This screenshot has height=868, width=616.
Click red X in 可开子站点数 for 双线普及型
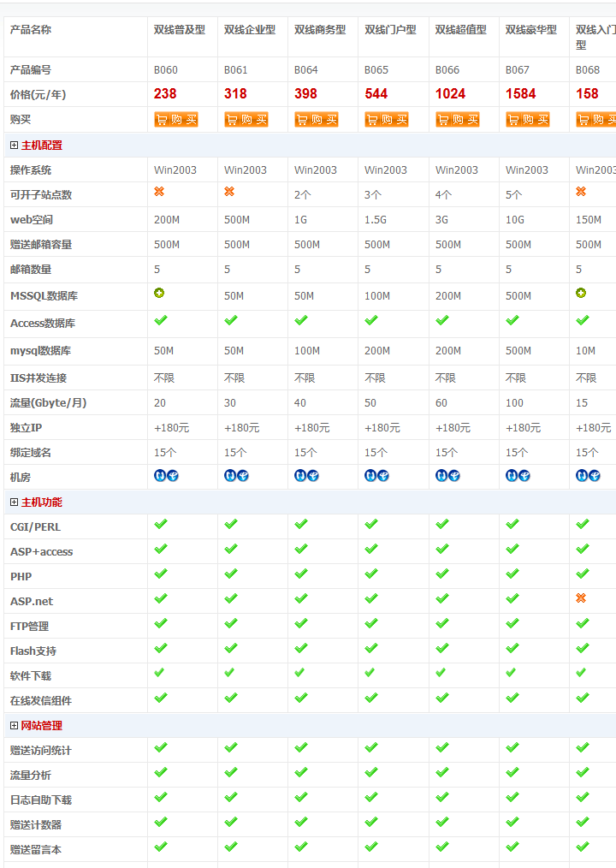tap(159, 192)
